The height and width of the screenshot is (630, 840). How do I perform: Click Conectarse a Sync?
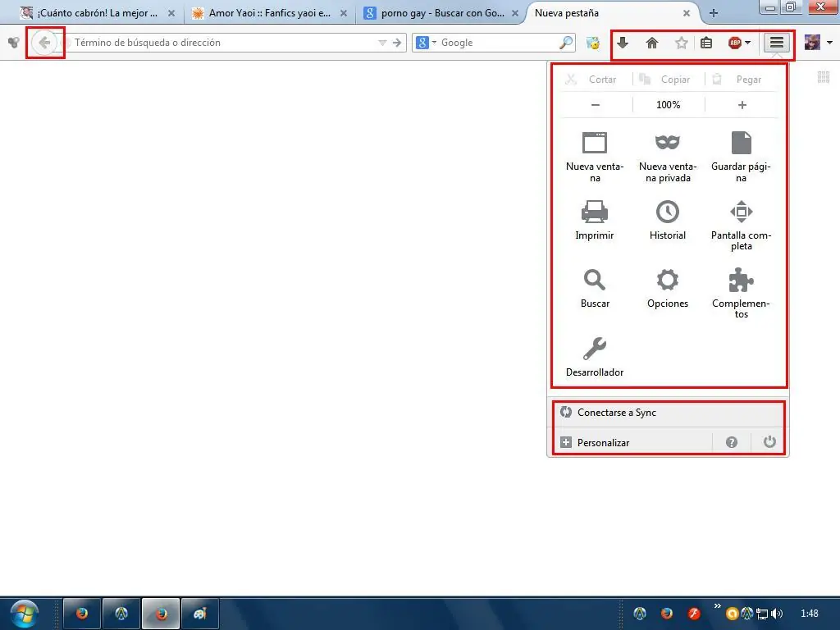pyautogui.click(x=668, y=413)
